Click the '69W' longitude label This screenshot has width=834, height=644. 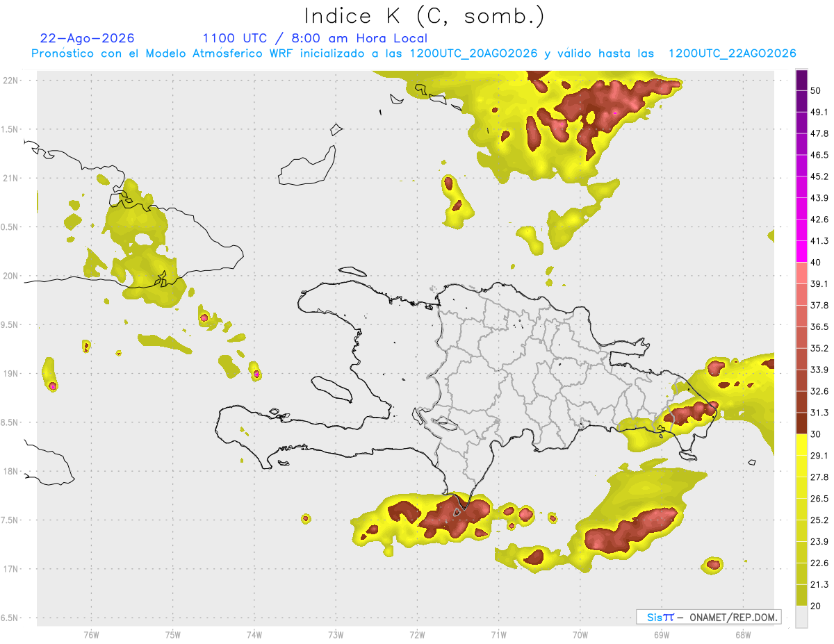662,636
